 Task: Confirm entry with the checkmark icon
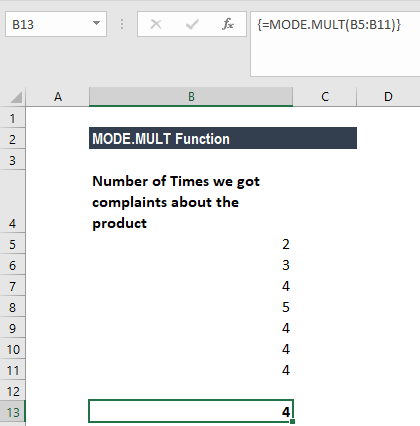point(192,24)
